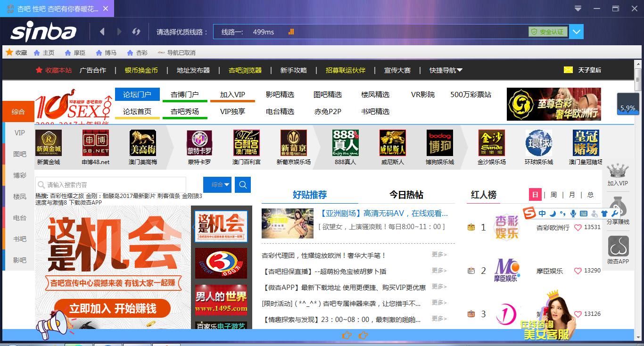This screenshot has width=644, height=346.
Task: Go back with the browser back arrow
Action: (x=102, y=32)
